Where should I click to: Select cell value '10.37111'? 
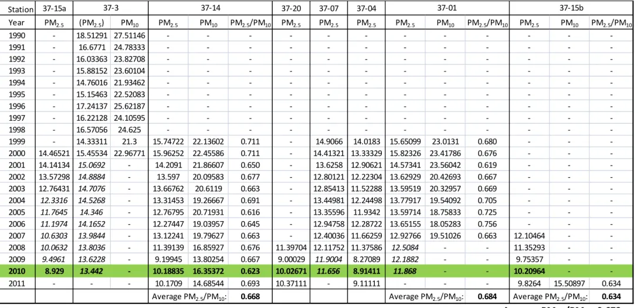tap(291, 283)
